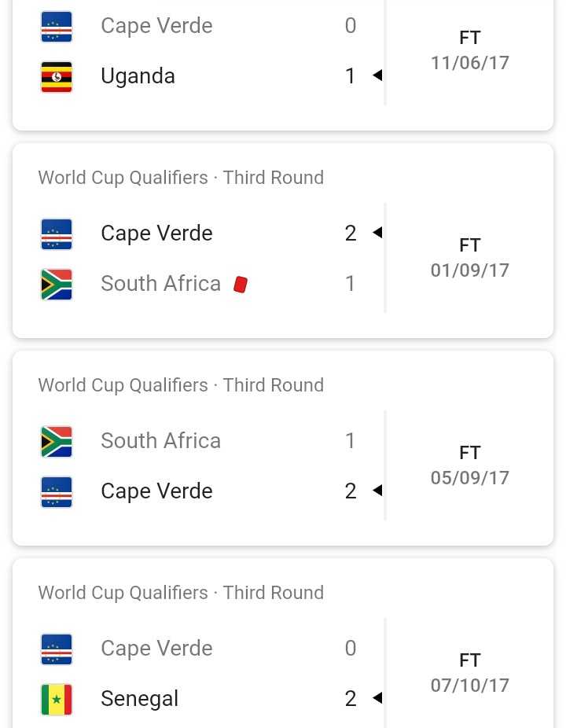Select World Cup Qualifiers header above 01/09/17 match
Image resolution: width=566 pixels, height=728 pixels.
[x=181, y=178]
